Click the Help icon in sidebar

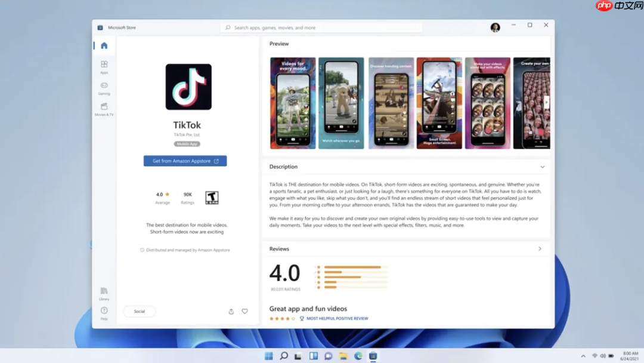(x=104, y=311)
